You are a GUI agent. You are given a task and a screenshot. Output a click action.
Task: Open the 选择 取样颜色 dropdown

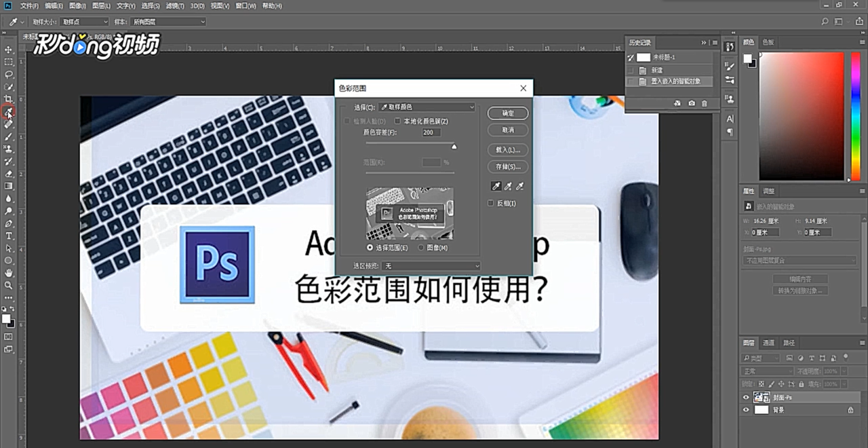coord(427,107)
